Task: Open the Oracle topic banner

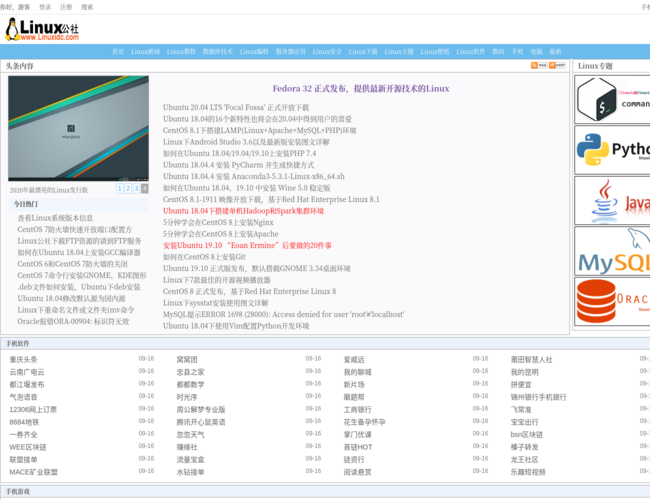Action: (x=612, y=302)
